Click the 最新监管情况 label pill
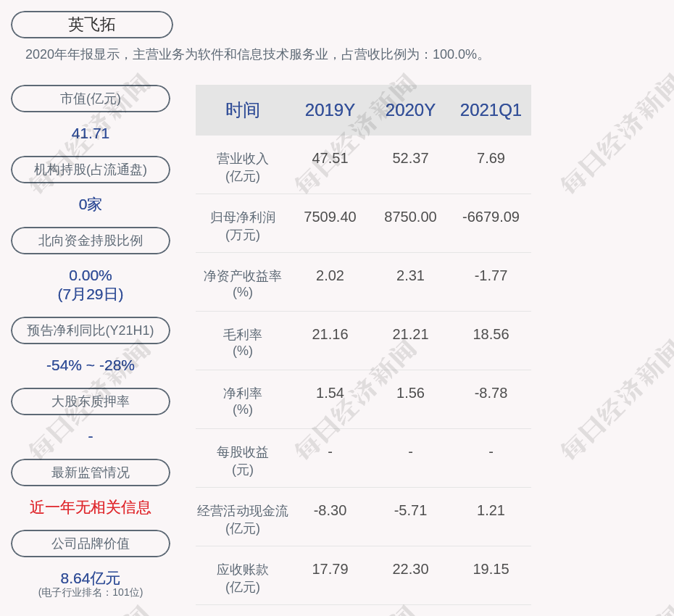This screenshot has width=674, height=616. [x=91, y=473]
